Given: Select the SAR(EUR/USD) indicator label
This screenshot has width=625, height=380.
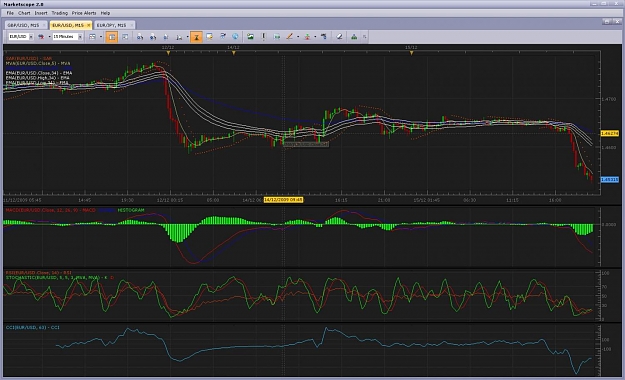Looking at the screenshot, I should click(29, 59).
